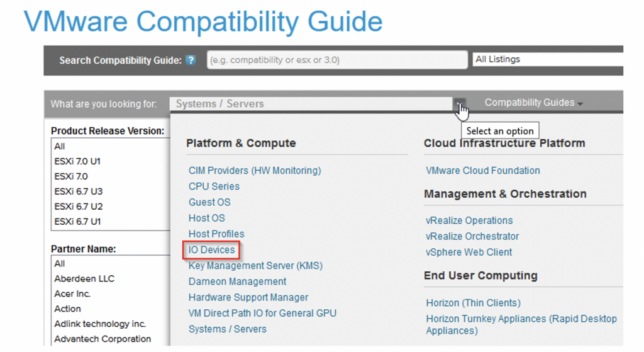
Task: Select Aberdeen LLC partner name
Action: (84, 278)
